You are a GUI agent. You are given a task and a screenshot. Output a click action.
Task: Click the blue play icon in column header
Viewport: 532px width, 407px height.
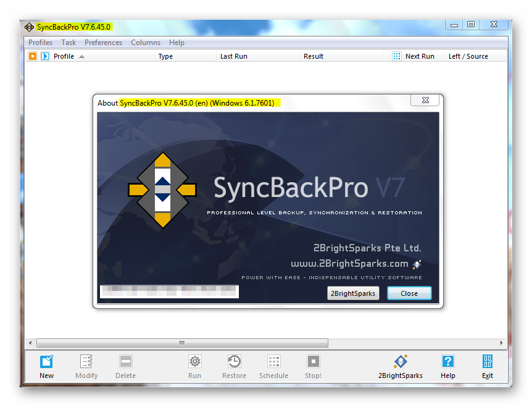[x=45, y=56]
